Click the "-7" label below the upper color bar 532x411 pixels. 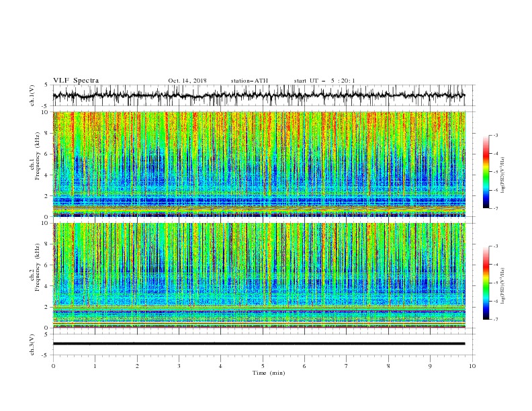pos(496,209)
